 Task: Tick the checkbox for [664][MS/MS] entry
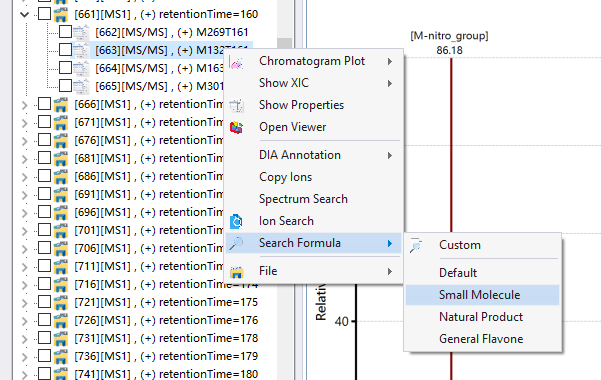click(65, 68)
